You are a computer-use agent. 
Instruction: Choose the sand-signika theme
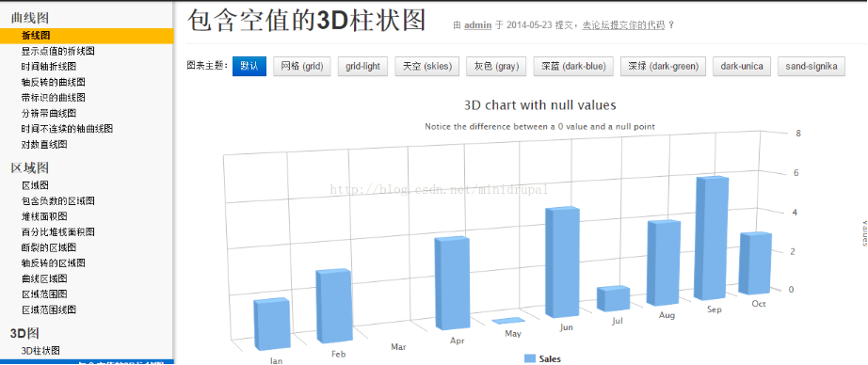coord(811,67)
